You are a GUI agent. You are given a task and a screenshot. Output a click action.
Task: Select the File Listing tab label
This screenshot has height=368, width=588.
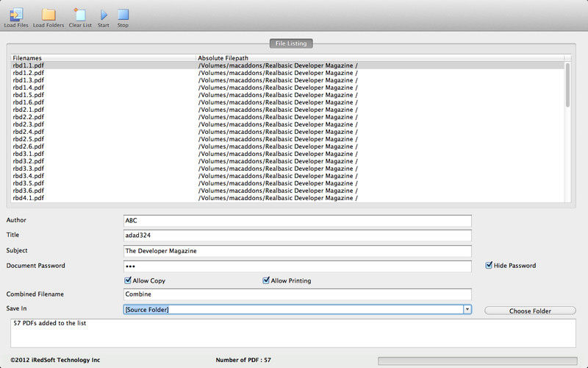coord(291,43)
